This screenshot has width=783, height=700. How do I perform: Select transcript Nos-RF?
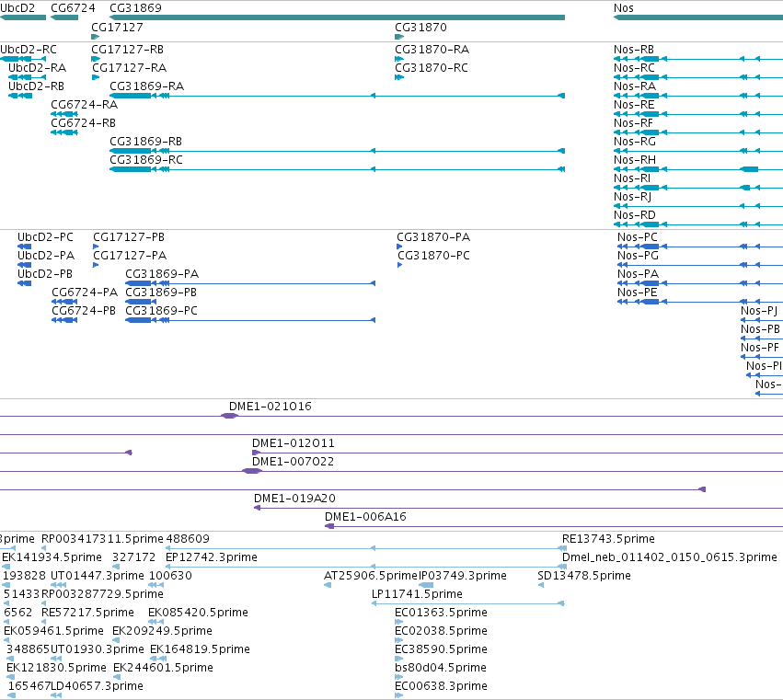(x=634, y=123)
